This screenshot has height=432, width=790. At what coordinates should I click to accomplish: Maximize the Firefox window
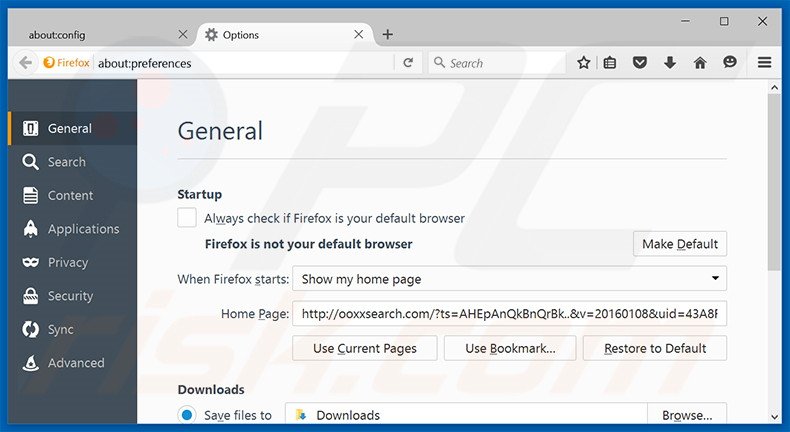click(x=724, y=21)
